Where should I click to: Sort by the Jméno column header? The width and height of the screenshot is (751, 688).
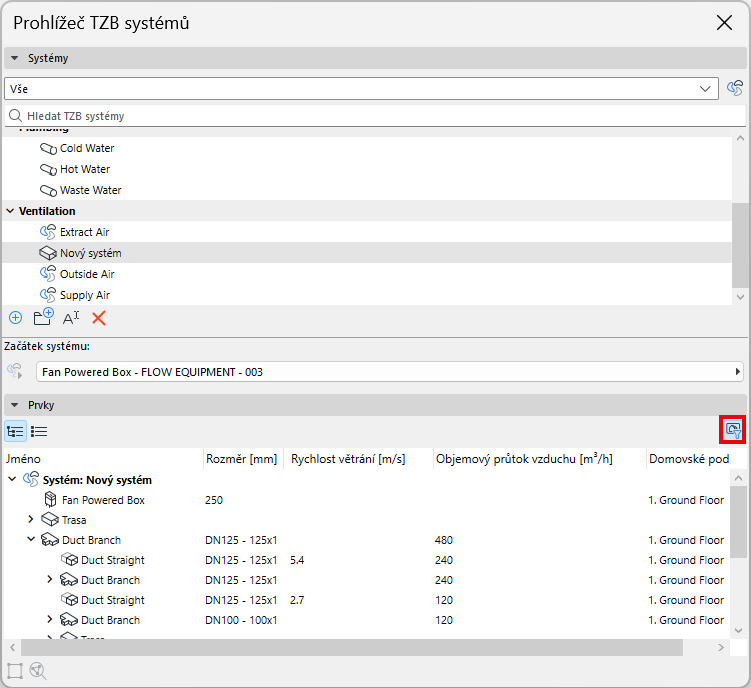click(103, 459)
